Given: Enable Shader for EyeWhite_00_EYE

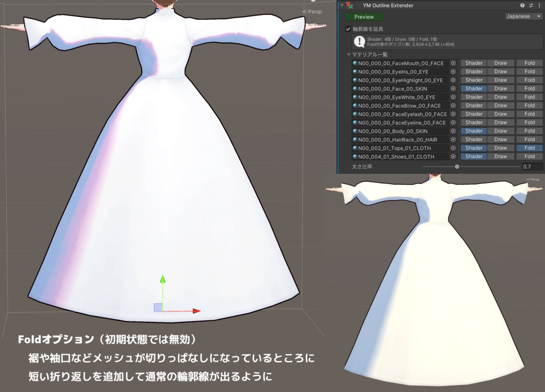Looking at the screenshot, I should (474, 97).
